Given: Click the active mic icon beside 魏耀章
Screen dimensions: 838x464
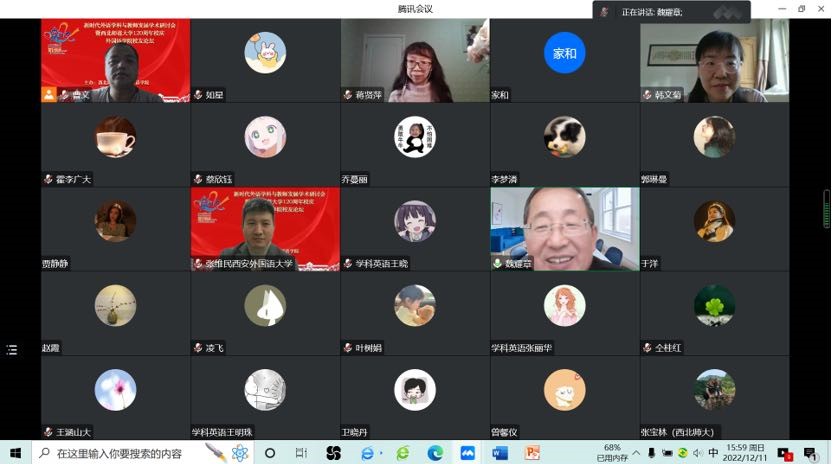Looking at the screenshot, I should [498, 264].
